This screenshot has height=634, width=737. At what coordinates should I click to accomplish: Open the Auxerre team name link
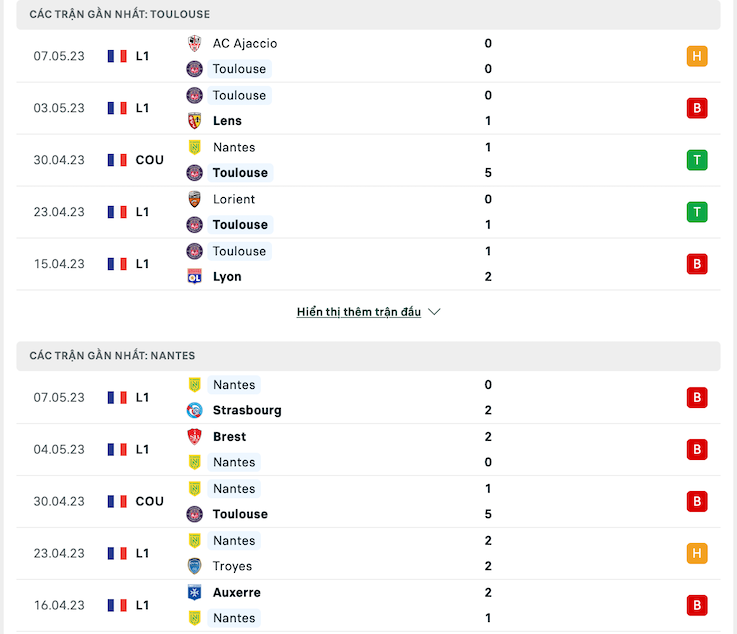(x=236, y=593)
